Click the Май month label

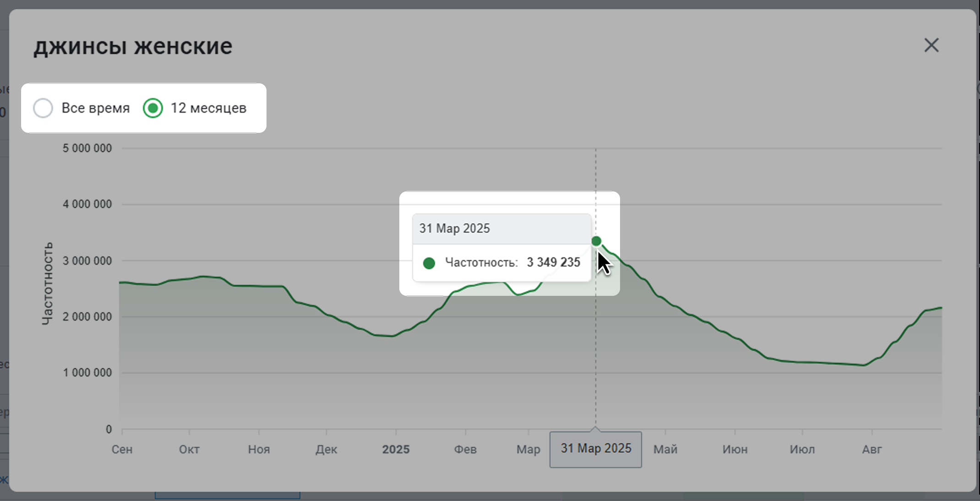tap(665, 449)
